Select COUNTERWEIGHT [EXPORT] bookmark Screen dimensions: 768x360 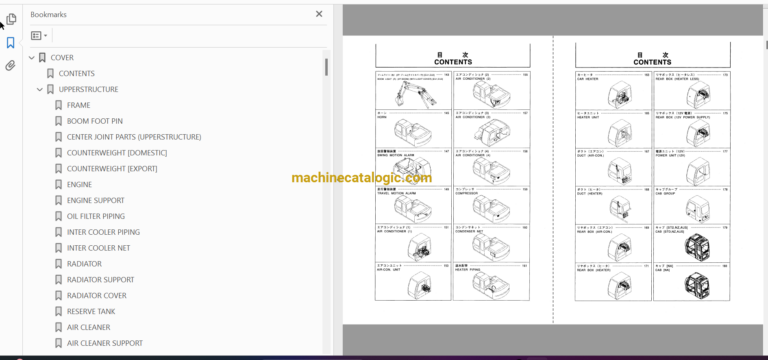(x=112, y=168)
